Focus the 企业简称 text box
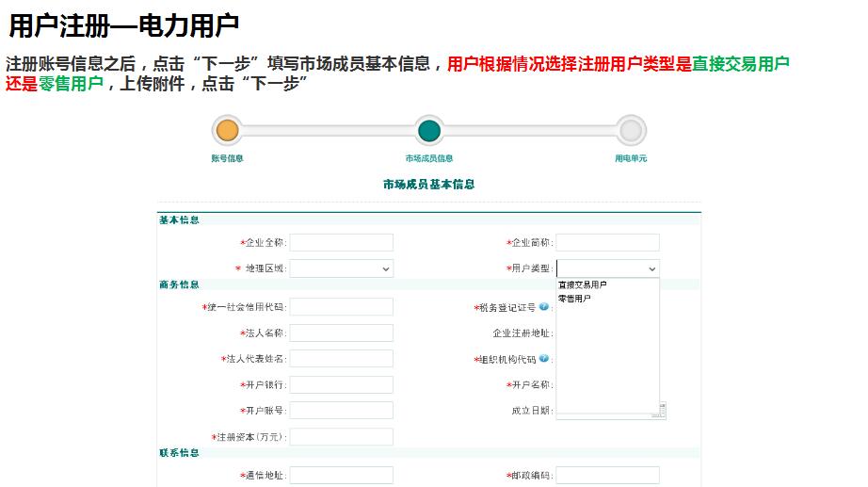The width and height of the screenshot is (868, 487). click(x=607, y=243)
